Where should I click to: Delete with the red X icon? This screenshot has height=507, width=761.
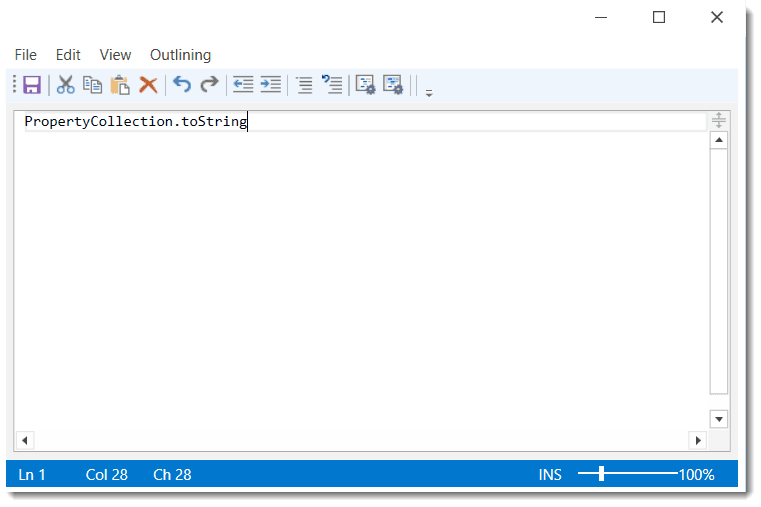(x=148, y=85)
